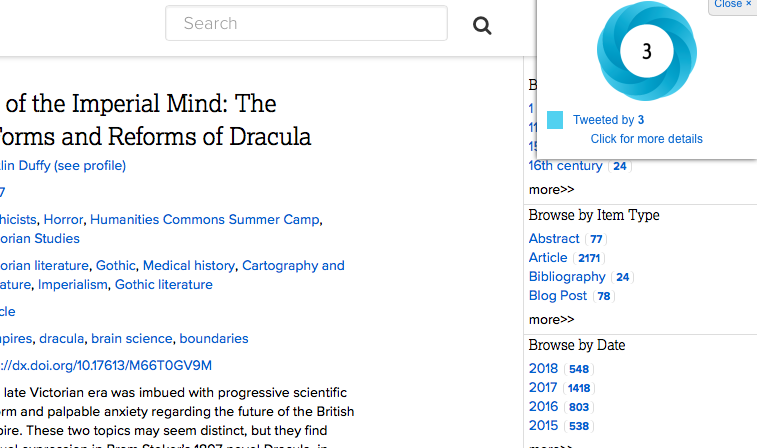Screen dimensions: 757x448
Task: Click the Altmetric donut badge
Action: point(646,52)
